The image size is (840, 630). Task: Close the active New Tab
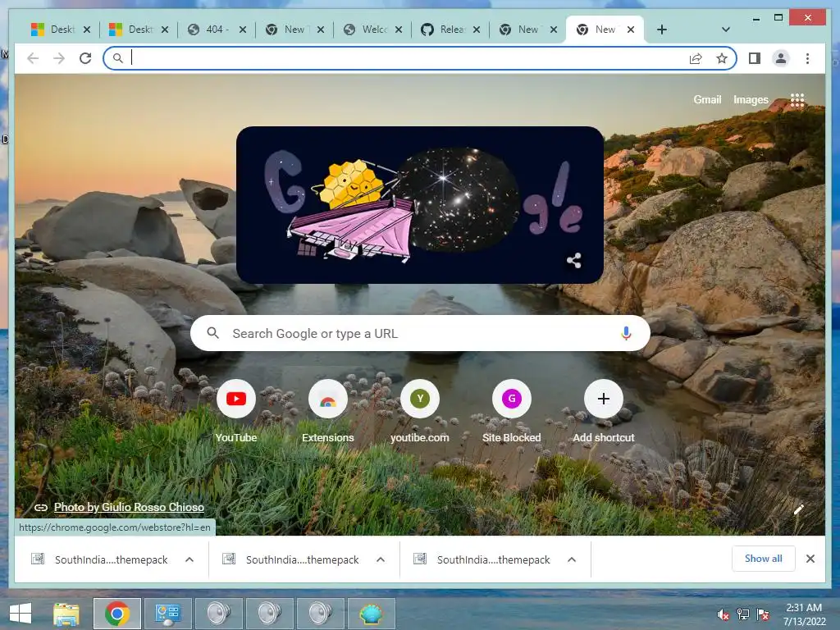pos(631,30)
